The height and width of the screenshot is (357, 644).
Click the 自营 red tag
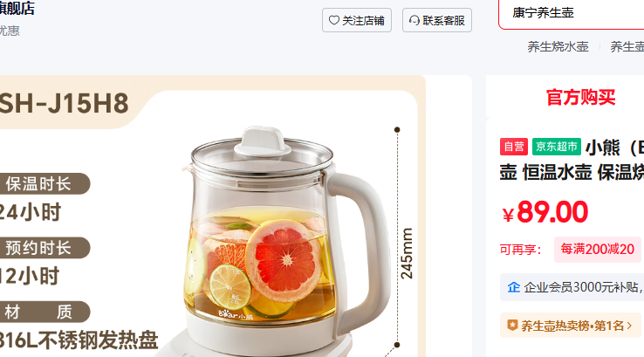click(x=514, y=147)
